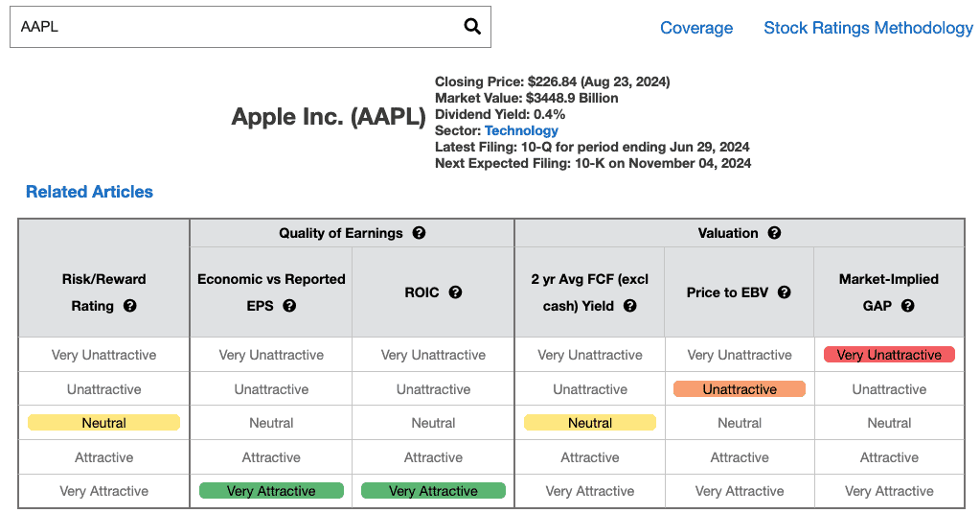Viewport: 980px width, 513px height.
Task: Click Market Value $3448.9 Billion text
Action: 526,98
